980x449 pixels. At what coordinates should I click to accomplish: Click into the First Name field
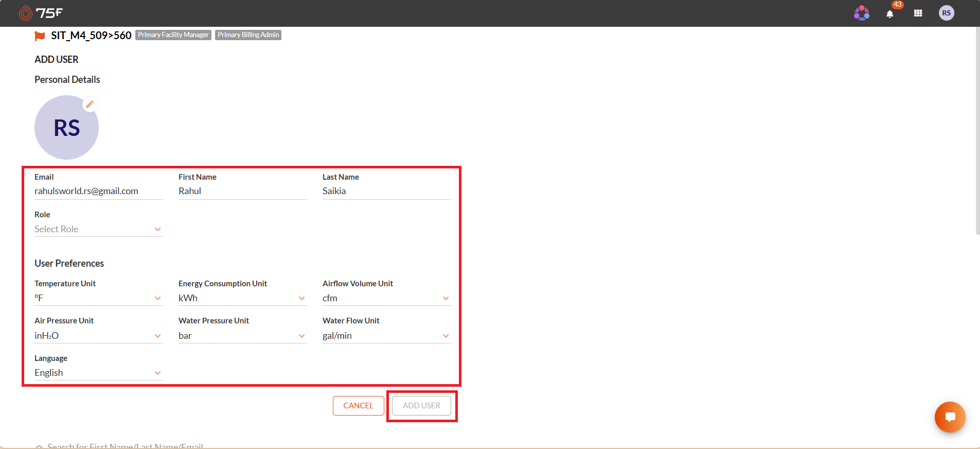[242, 191]
